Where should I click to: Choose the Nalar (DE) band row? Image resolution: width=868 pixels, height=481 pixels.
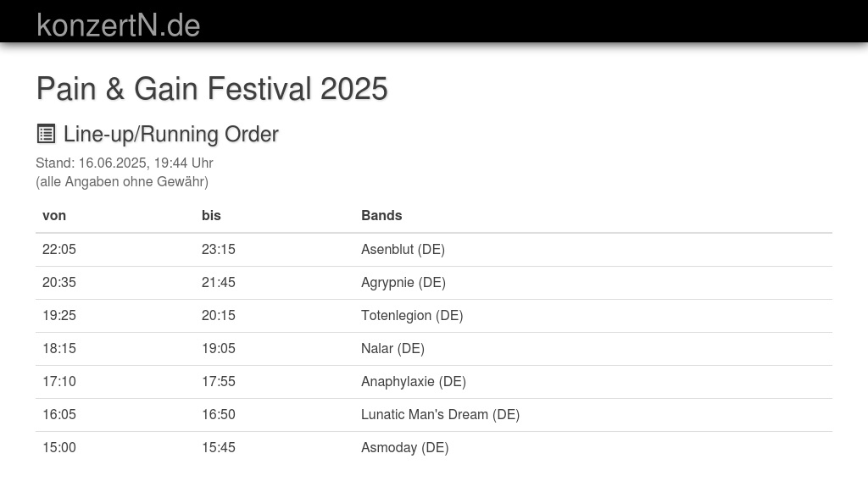pyautogui.click(x=392, y=348)
